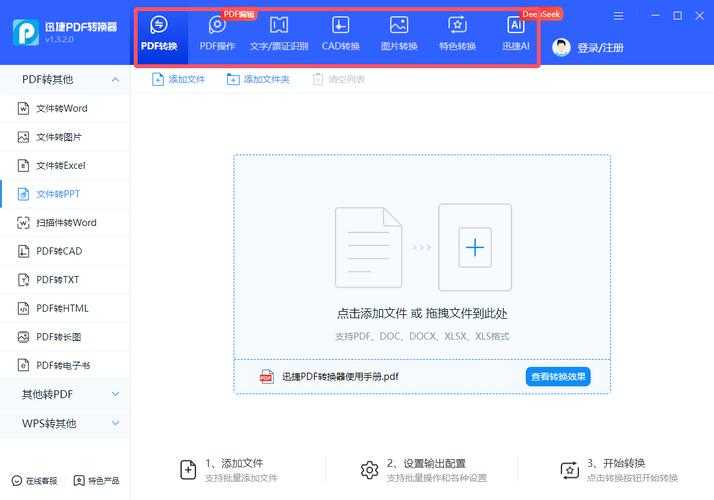The image size is (714, 500).
Task: Select 文件转Word in the sidebar
Action: click(62, 108)
